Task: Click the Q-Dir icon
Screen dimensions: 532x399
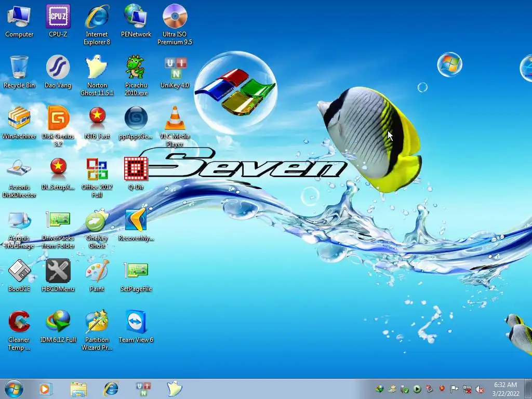Action: click(136, 175)
